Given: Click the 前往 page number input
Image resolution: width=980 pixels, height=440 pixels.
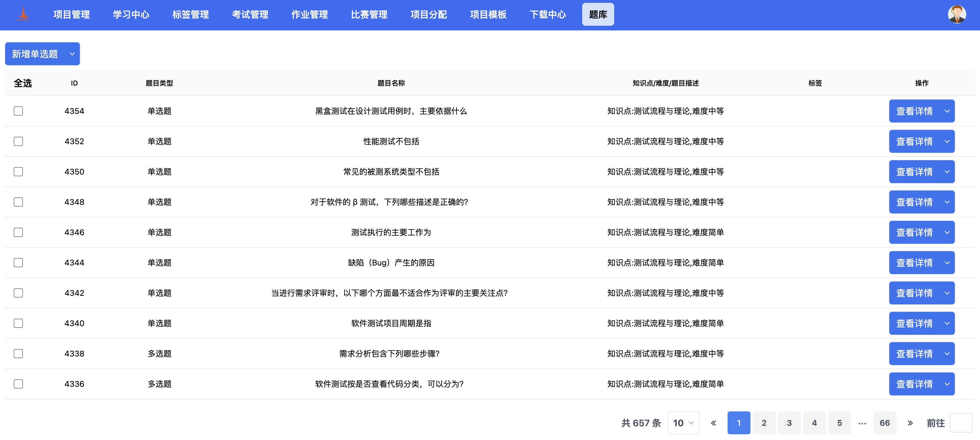Looking at the screenshot, I should (x=961, y=423).
